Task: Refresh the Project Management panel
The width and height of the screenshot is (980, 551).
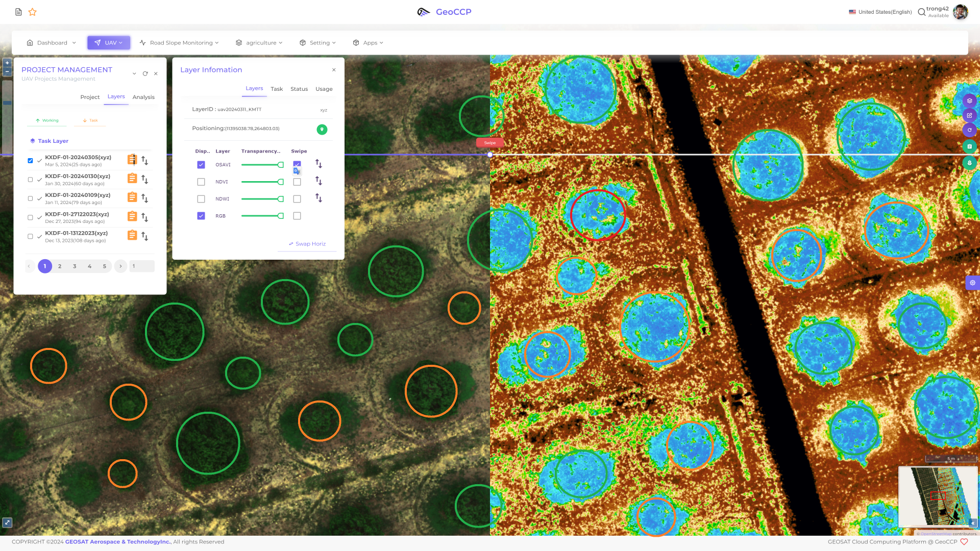Action: 145,73
